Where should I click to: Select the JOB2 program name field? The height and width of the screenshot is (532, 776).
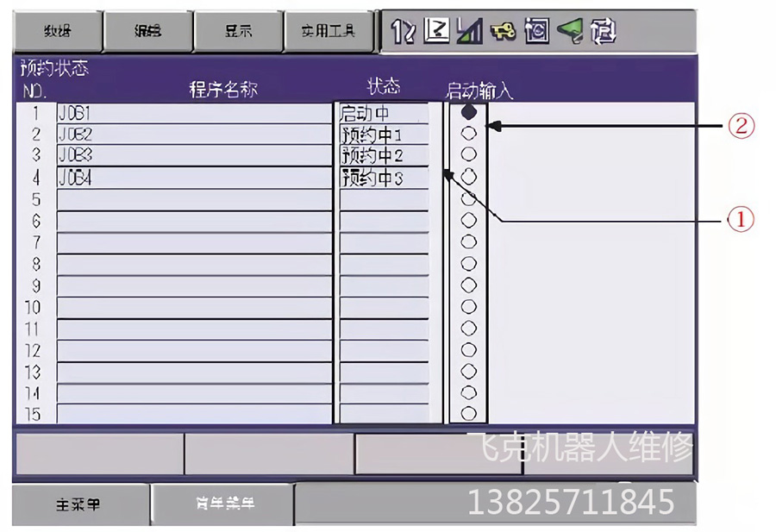coord(195,135)
